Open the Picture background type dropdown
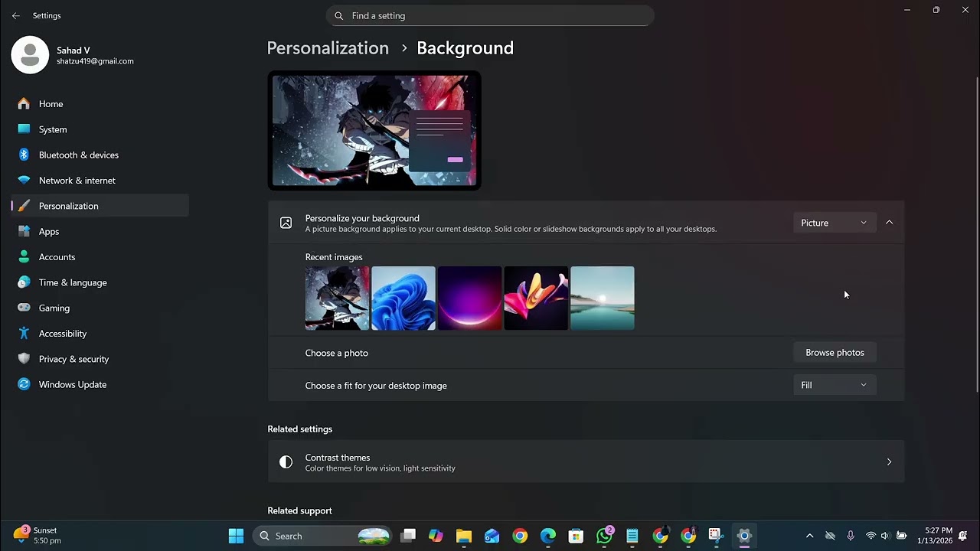980x551 pixels. pyautogui.click(x=835, y=223)
